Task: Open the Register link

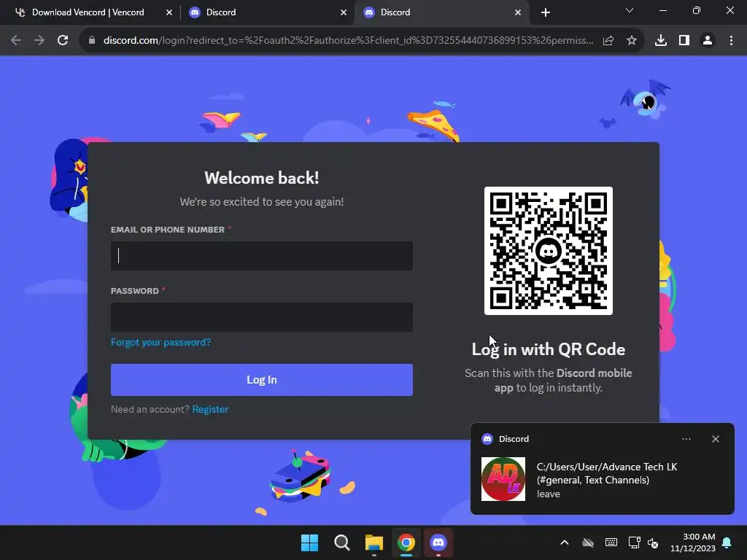Action: (210, 409)
